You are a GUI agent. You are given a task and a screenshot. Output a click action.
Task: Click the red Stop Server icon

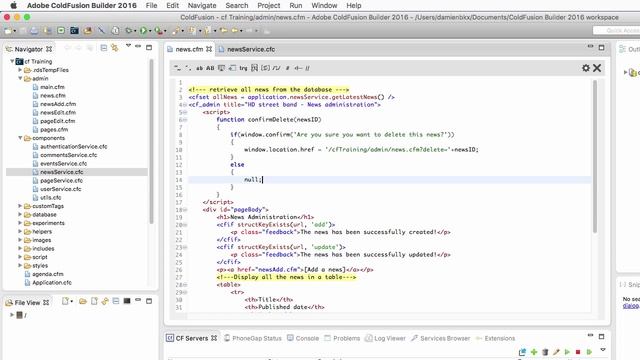tap(578, 352)
